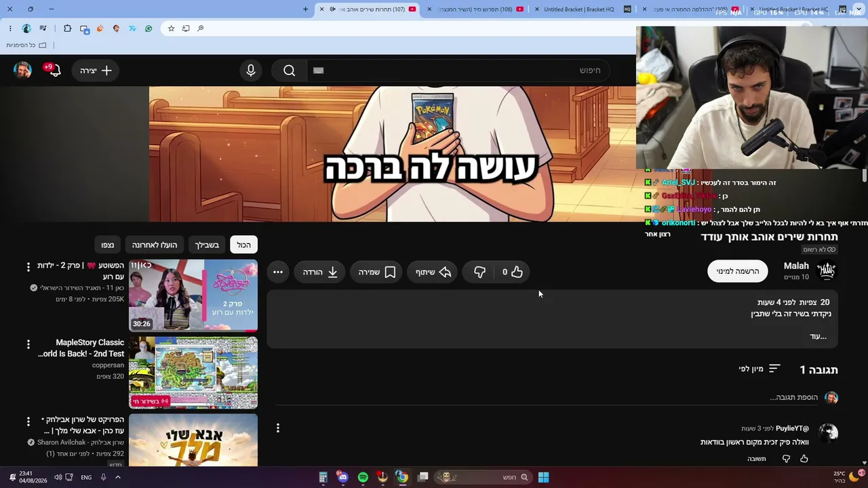Select the הכול filter chip
The image size is (868, 488).
coord(244,245)
